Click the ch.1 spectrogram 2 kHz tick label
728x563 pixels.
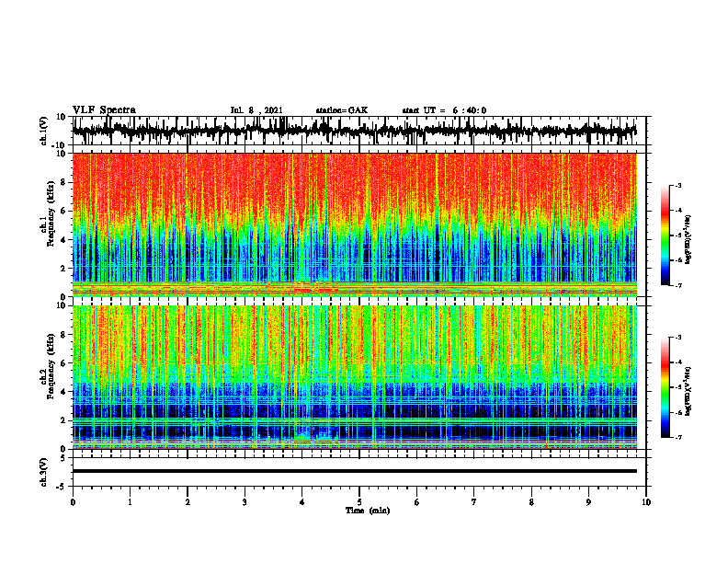click(x=64, y=269)
